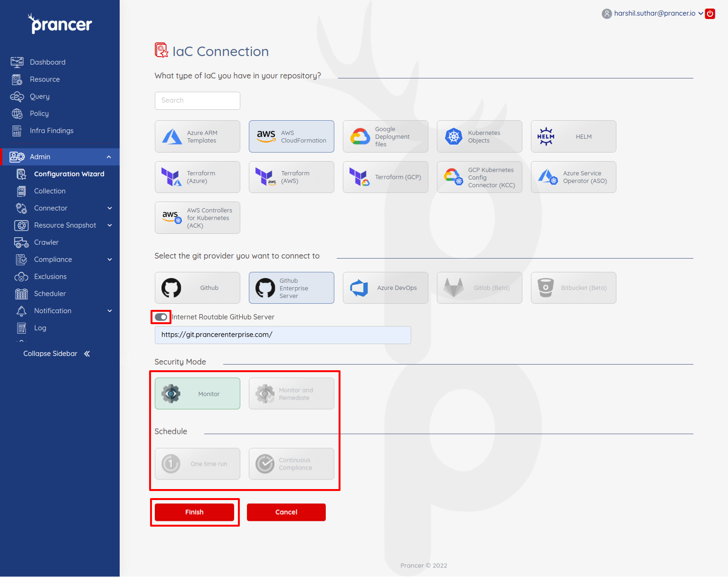The image size is (728, 577).
Task: Click the Terraform (Azure) logo icon
Action: pos(171,177)
